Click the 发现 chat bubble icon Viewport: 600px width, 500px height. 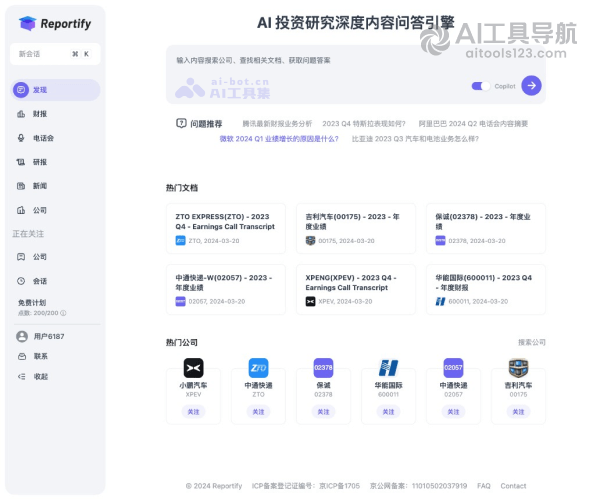point(21,90)
